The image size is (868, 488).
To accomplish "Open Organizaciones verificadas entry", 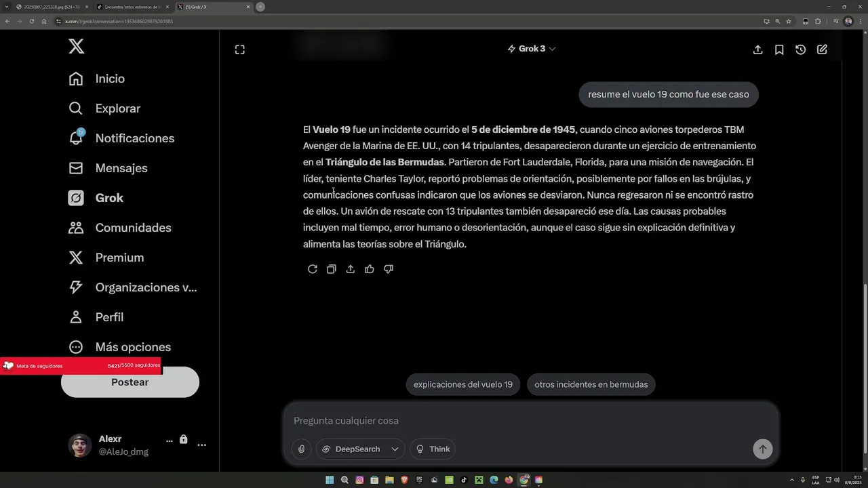I will 133,287.
